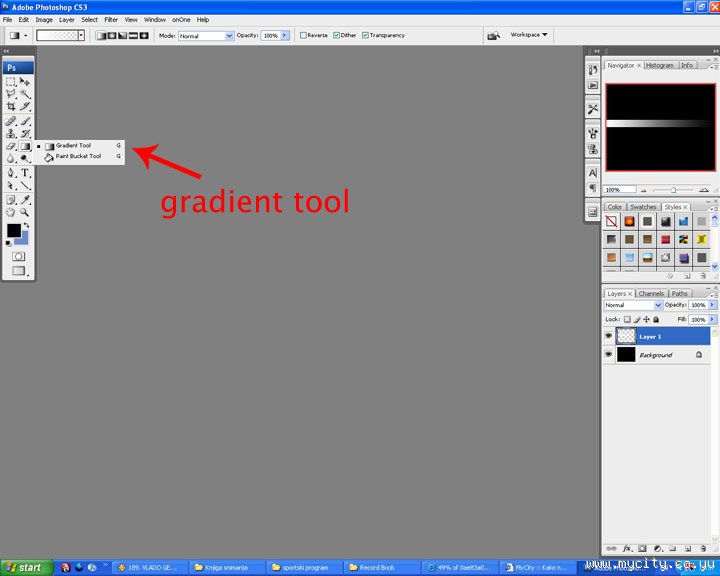Screen dimensions: 720x576
Task: Open the File menu
Action: click(7, 20)
